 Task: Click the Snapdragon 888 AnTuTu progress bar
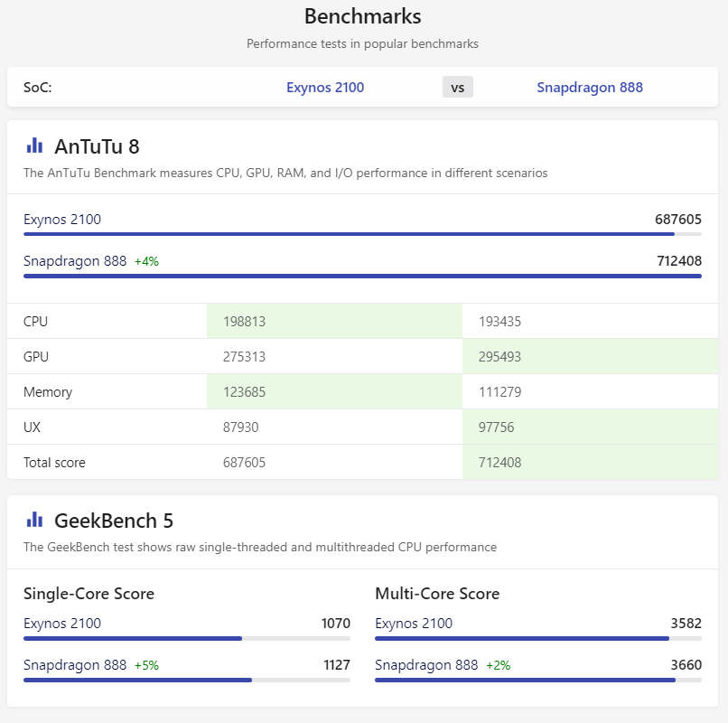coord(362,276)
